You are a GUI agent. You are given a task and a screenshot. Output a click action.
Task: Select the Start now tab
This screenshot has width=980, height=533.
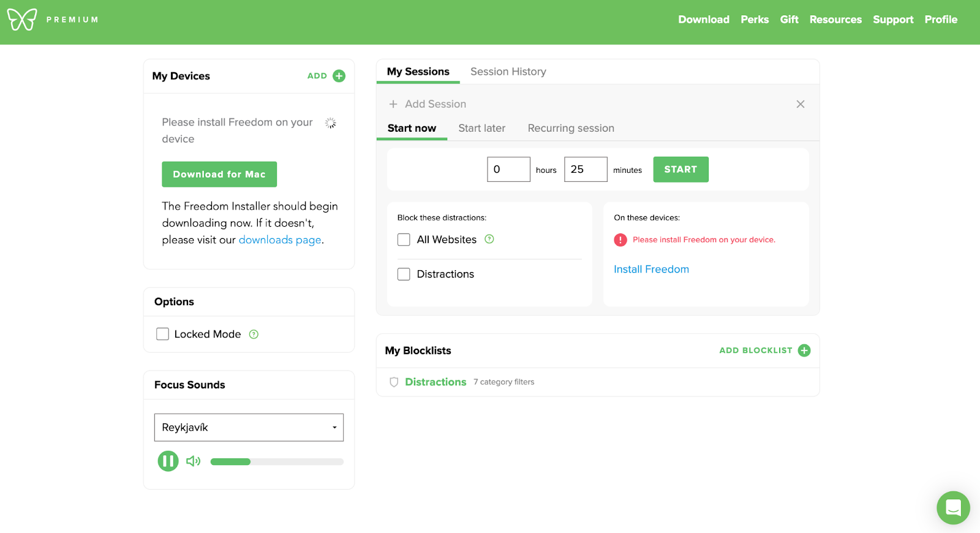(412, 128)
